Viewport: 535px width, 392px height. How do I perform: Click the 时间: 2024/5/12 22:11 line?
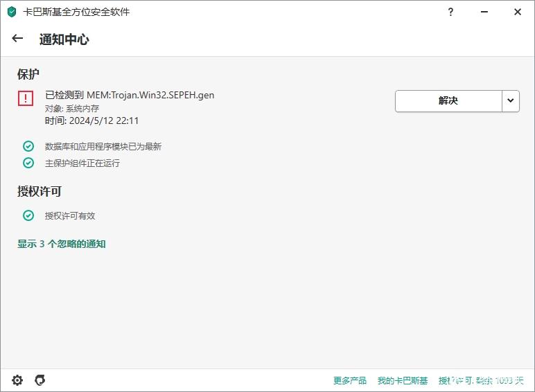91,121
